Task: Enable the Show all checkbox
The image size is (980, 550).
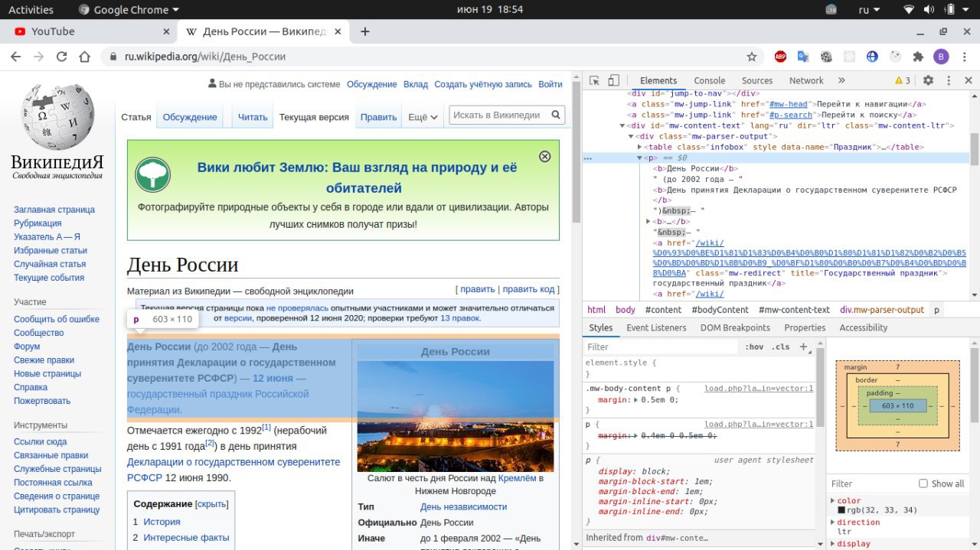Action: 923,483
